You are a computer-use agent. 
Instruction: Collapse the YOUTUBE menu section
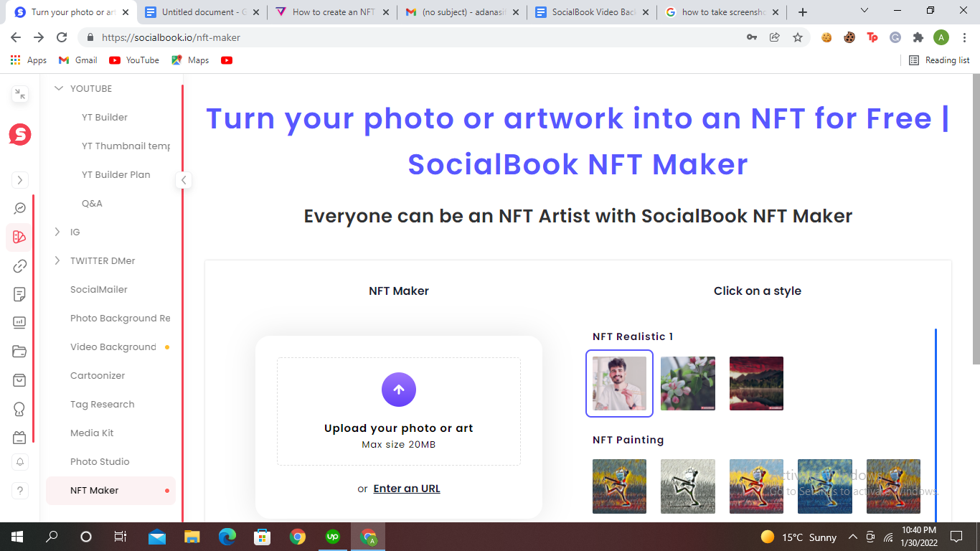(x=59, y=88)
